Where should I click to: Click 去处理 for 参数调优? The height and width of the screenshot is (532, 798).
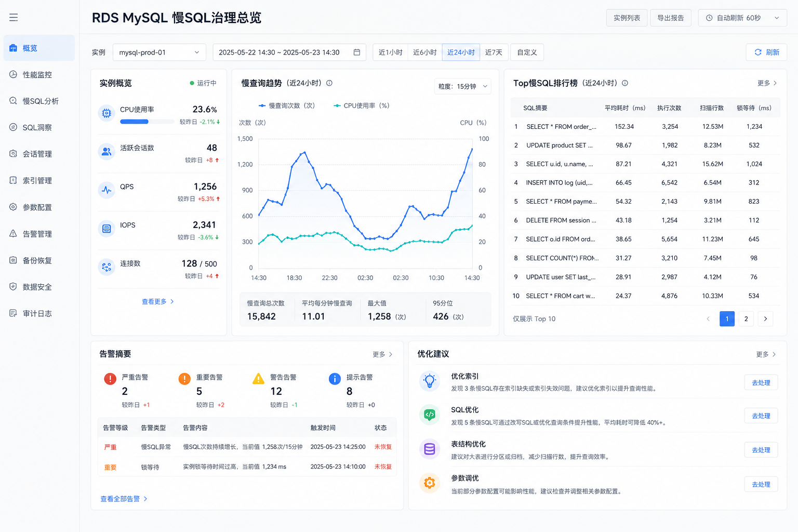click(761, 484)
